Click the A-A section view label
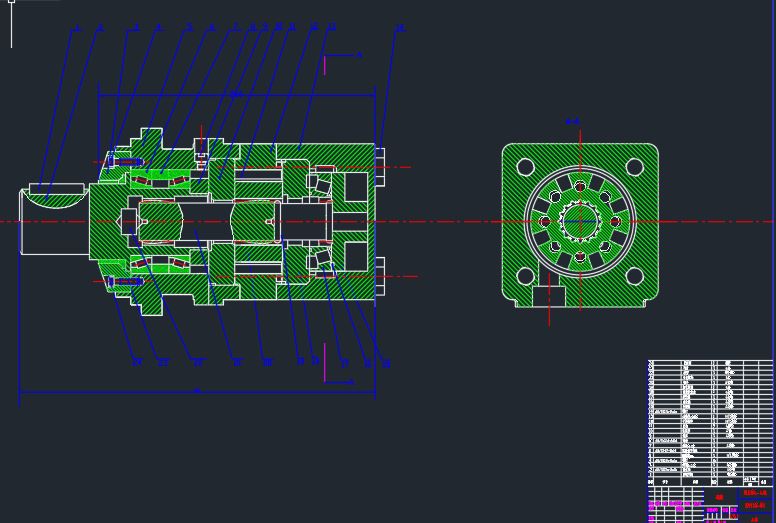This screenshot has height=523, width=776. click(x=572, y=121)
